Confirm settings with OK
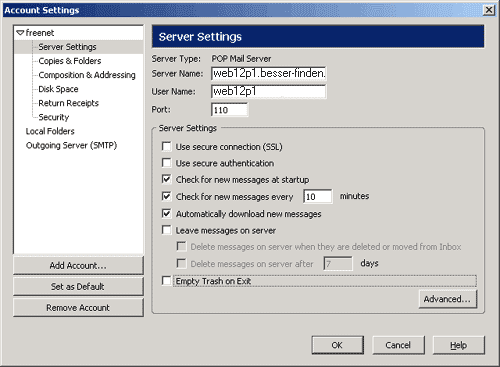The width and height of the screenshot is (500, 367). point(337,345)
